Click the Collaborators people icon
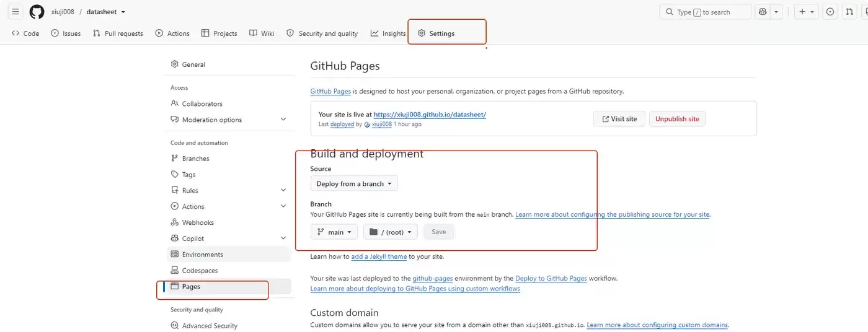The height and width of the screenshot is (332, 868). (x=175, y=103)
